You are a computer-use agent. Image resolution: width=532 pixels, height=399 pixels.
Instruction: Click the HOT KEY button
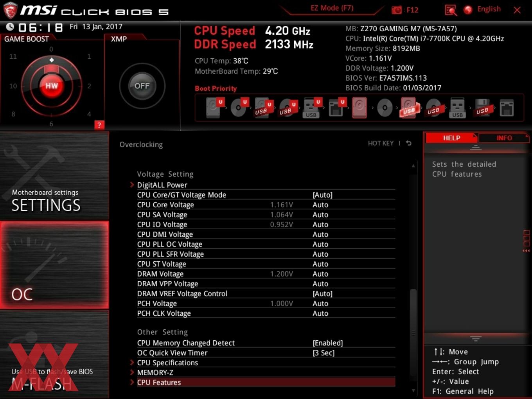tap(381, 143)
